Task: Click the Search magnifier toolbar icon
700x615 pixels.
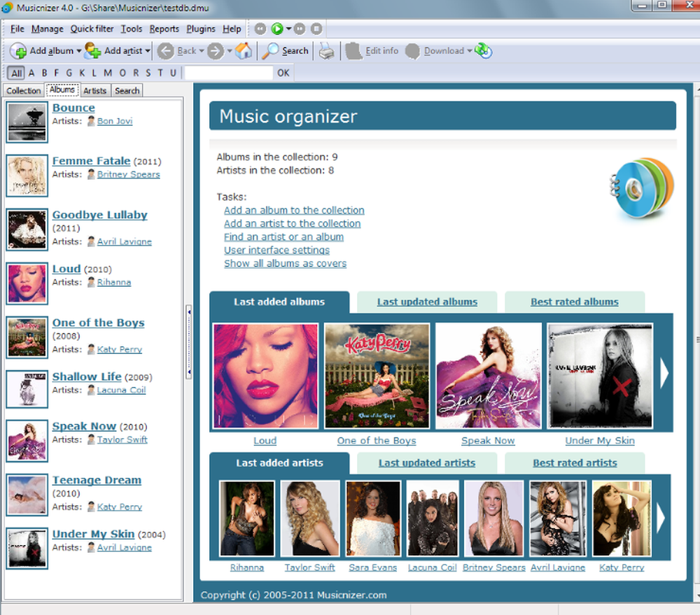Action: 270,51
